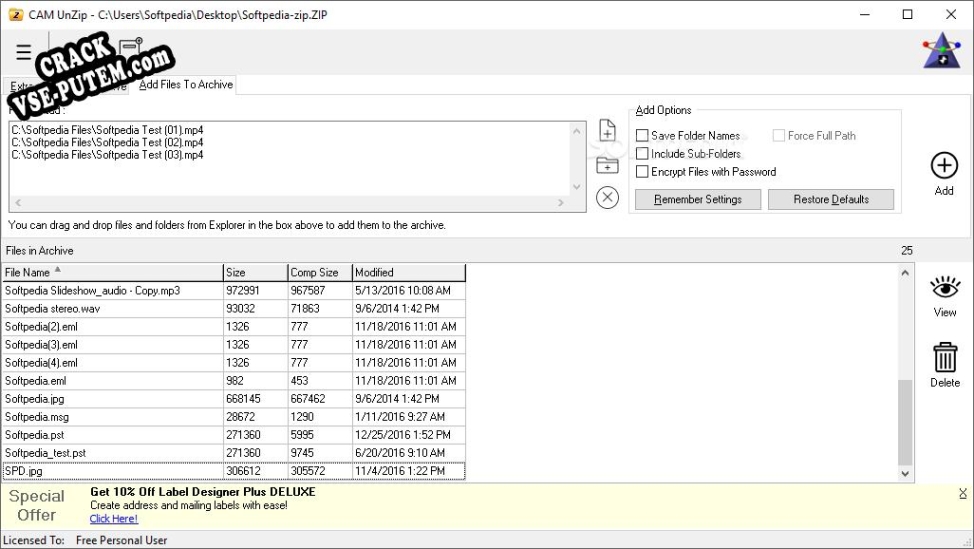The image size is (974, 549).
Task: Close the Special Offer banner
Action: point(962,493)
